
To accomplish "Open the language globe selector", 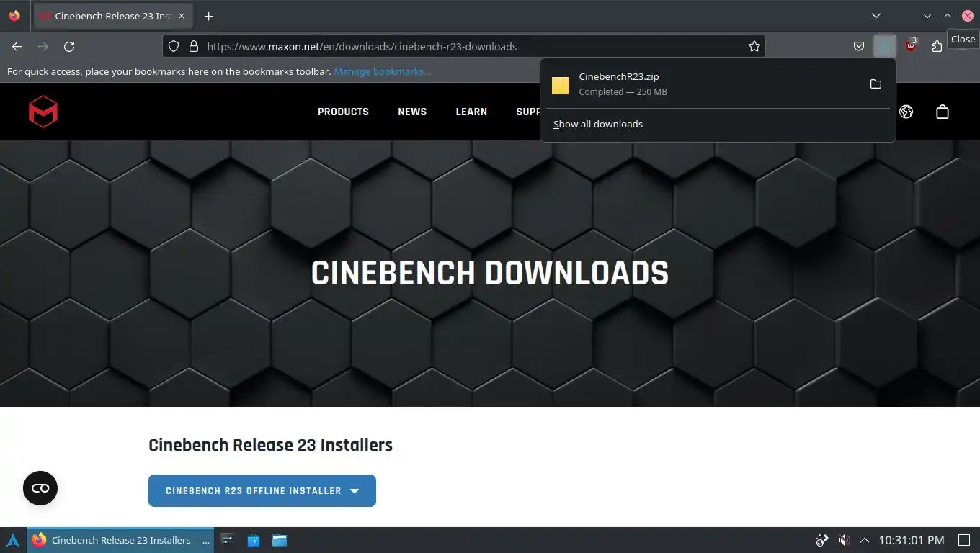I will (x=906, y=112).
